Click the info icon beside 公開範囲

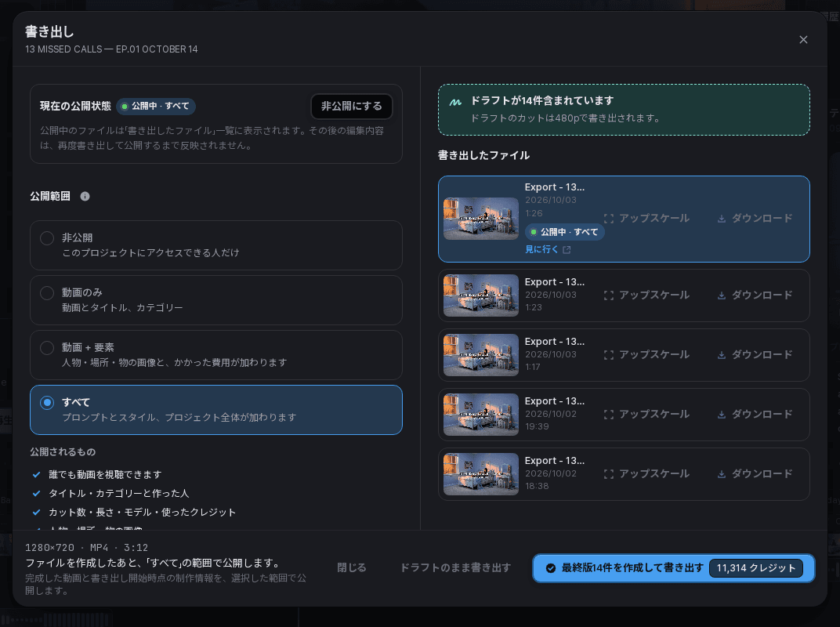click(x=85, y=196)
